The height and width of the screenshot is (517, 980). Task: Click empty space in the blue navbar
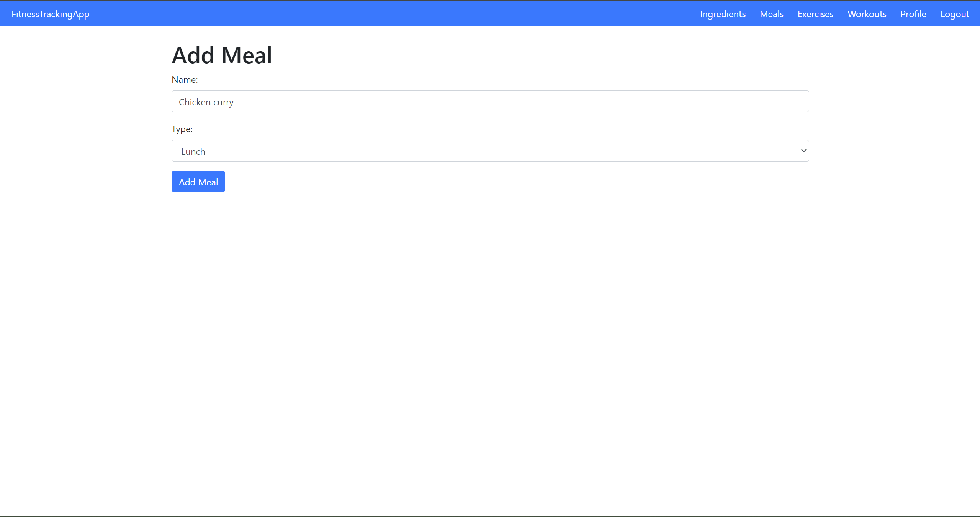click(383, 14)
